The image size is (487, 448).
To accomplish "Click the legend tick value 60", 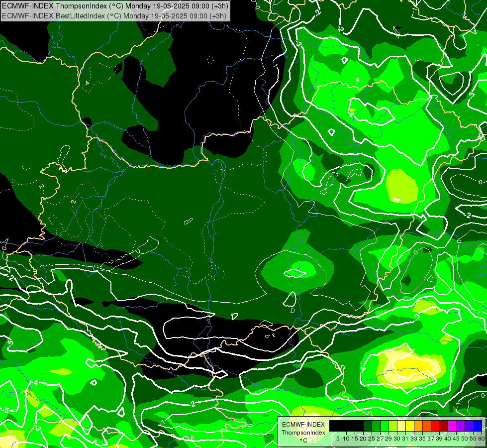I will click(481, 439).
